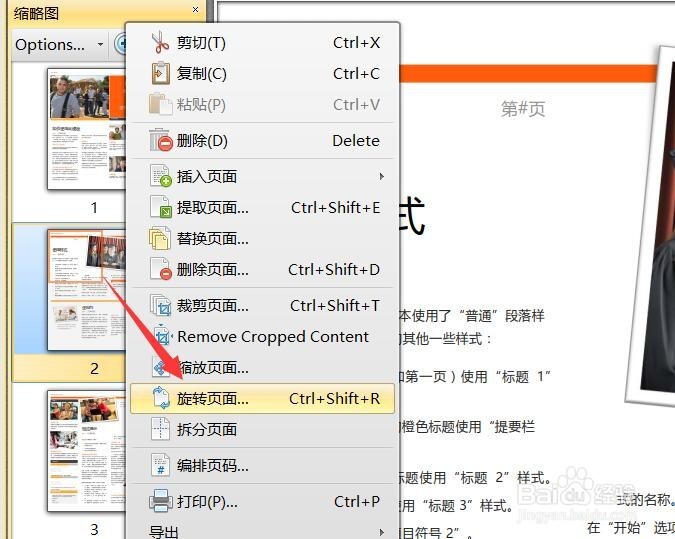Select page 2 thumbnail

click(x=86, y=290)
